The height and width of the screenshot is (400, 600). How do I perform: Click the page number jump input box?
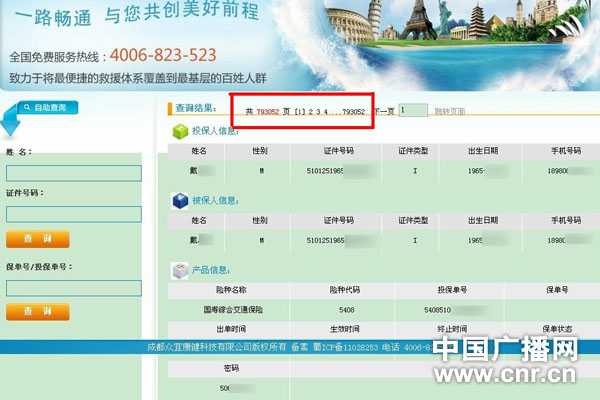pyautogui.click(x=412, y=111)
